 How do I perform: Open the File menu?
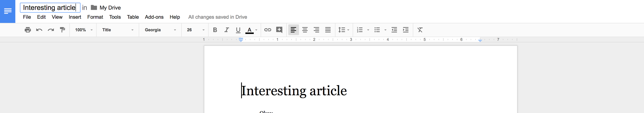[27, 17]
